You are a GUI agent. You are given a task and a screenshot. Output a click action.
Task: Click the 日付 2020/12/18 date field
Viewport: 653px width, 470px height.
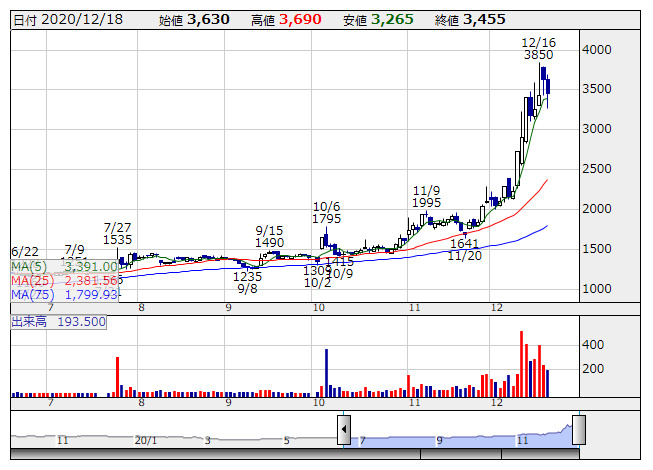tap(70, 19)
